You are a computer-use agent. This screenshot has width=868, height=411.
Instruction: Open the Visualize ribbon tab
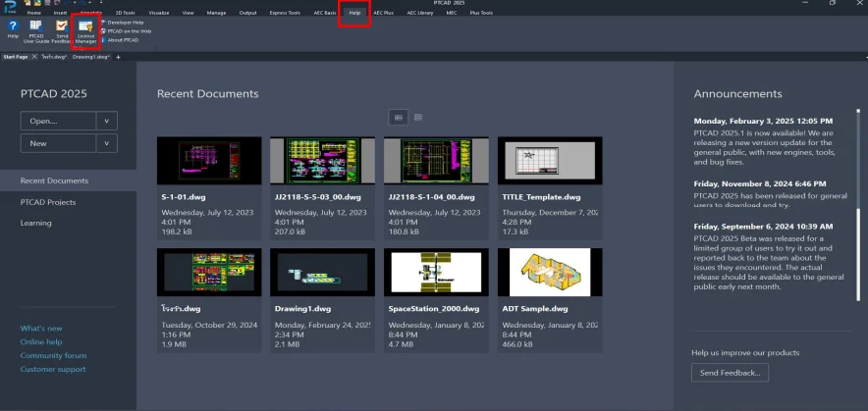[x=159, y=12]
